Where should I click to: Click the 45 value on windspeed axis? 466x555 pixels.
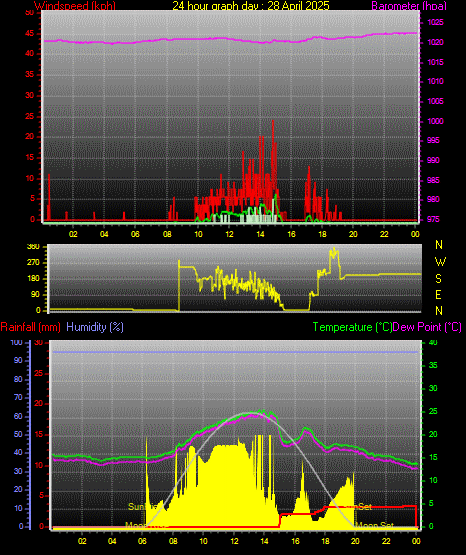tap(30, 34)
